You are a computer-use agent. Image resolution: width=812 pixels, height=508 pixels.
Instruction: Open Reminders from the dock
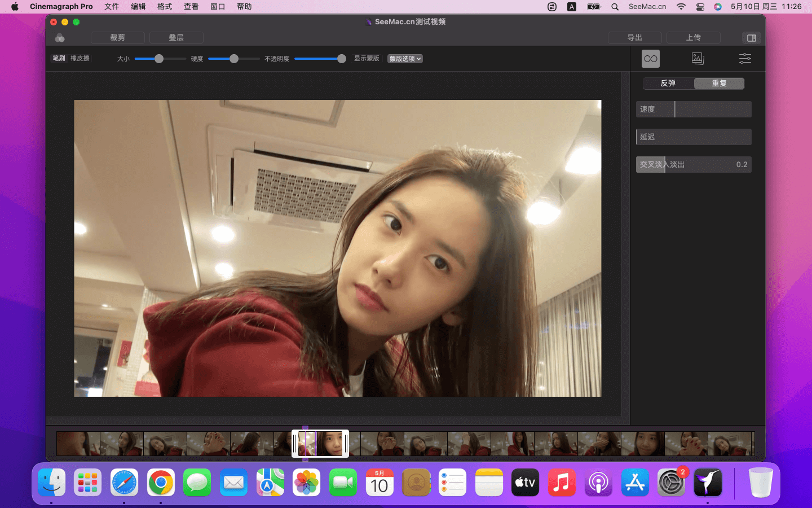[x=452, y=483]
